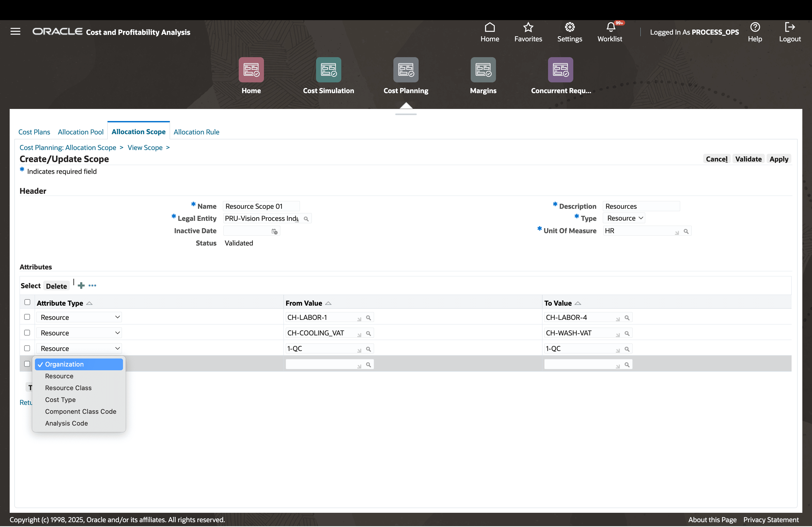Pick Analysis Code option in list
This screenshot has width=812, height=527.
(x=67, y=423)
